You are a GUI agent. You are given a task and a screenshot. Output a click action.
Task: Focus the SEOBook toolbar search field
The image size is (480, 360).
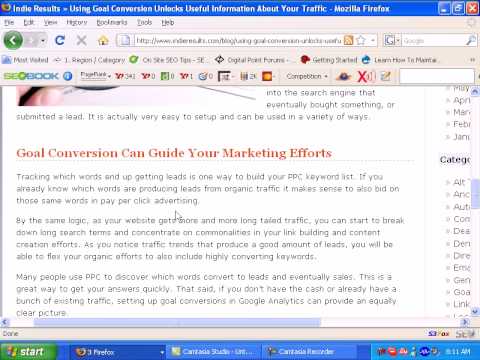(437, 76)
